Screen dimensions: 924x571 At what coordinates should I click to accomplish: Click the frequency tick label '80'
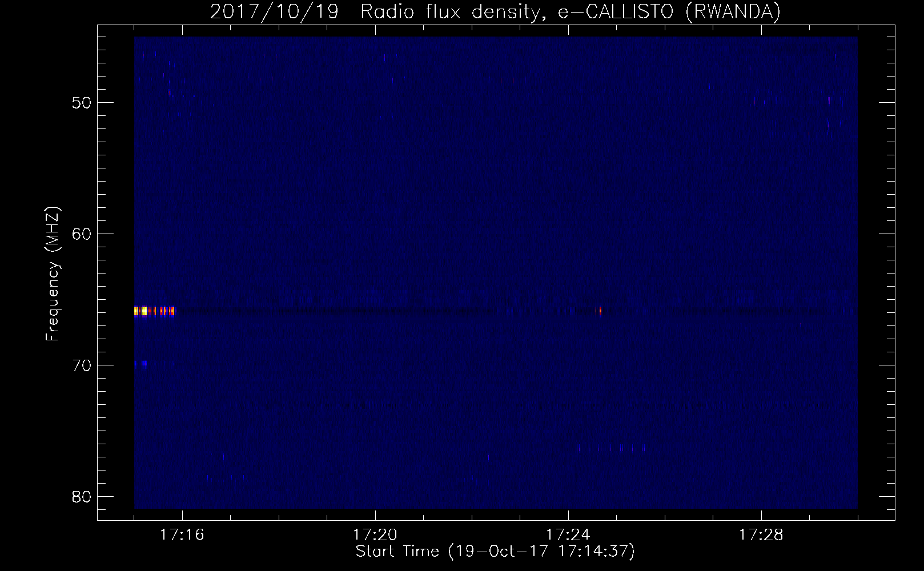[x=82, y=497]
